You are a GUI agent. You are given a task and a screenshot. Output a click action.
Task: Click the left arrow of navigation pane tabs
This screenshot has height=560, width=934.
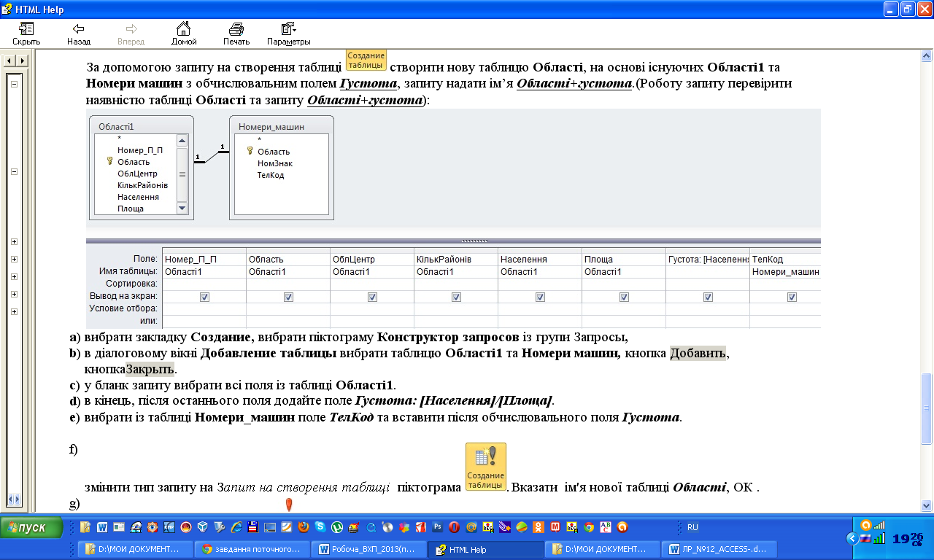point(9,60)
